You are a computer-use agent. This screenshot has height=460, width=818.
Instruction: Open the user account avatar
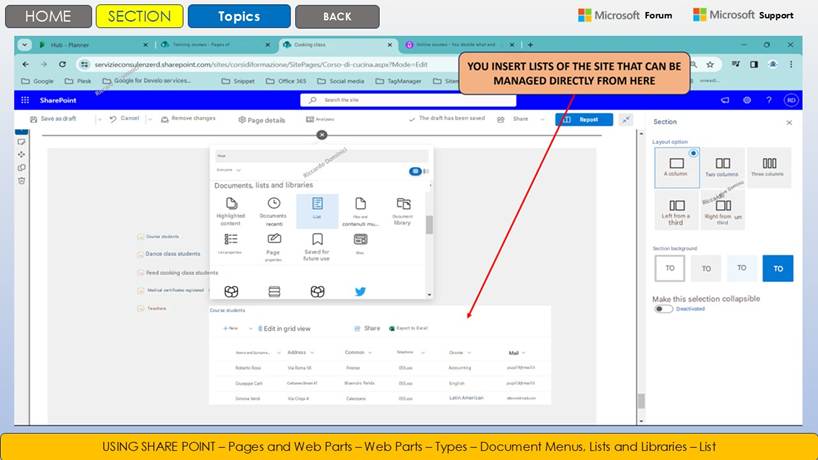[x=791, y=100]
